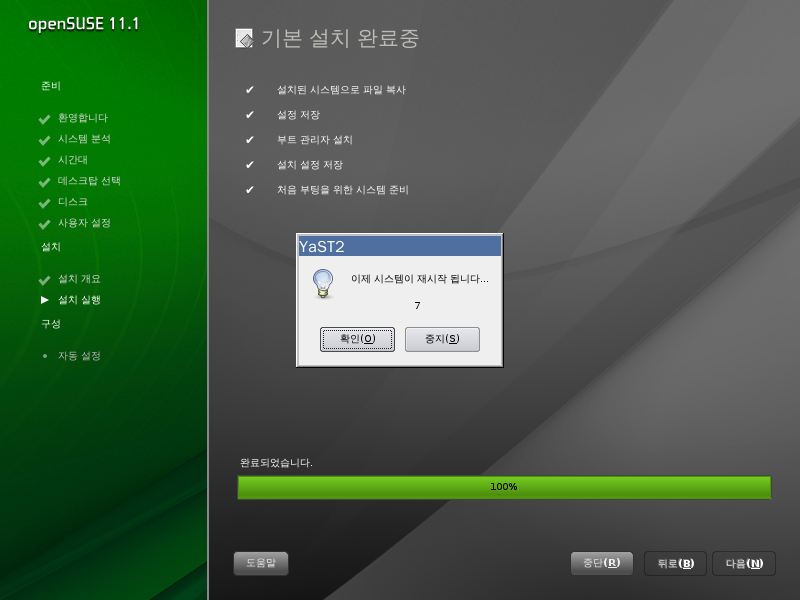The width and height of the screenshot is (800, 600).
Task: Click the 완료되었습니다. status text
Action: coord(276,463)
